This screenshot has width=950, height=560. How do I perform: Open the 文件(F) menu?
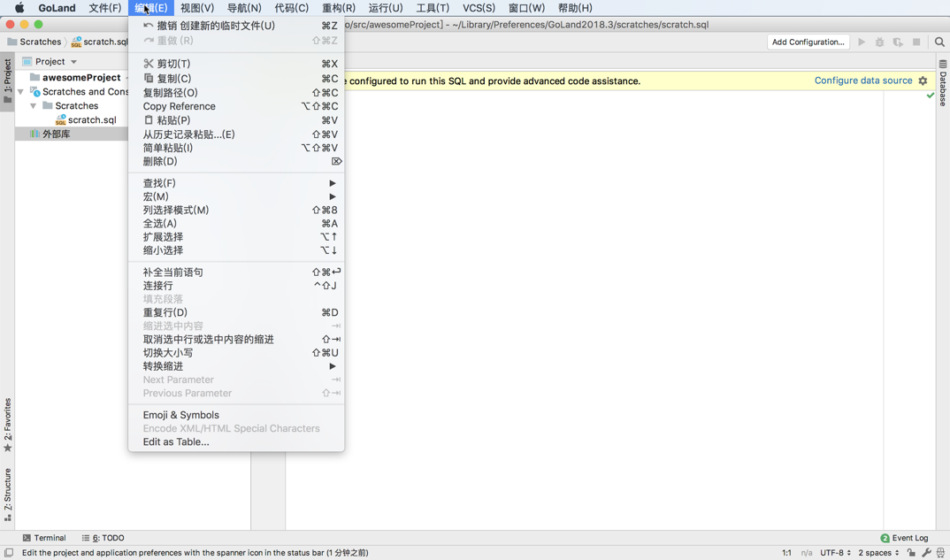click(x=104, y=8)
